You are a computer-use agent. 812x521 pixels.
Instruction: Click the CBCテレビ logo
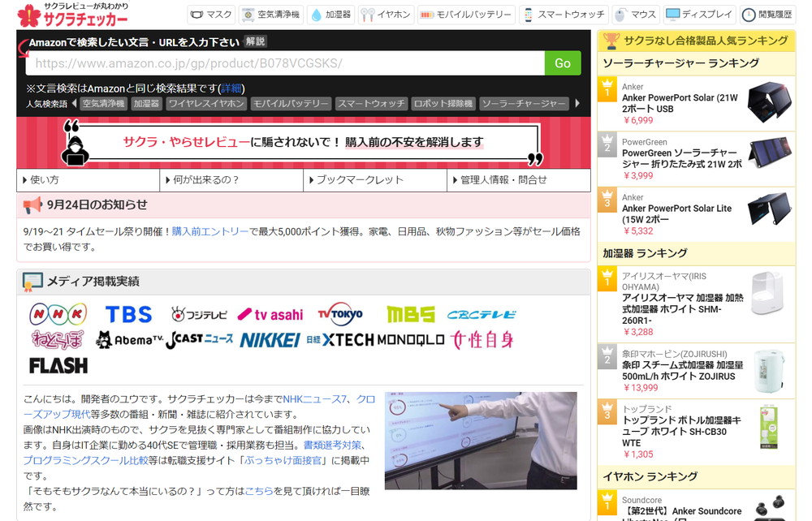pos(482,314)
